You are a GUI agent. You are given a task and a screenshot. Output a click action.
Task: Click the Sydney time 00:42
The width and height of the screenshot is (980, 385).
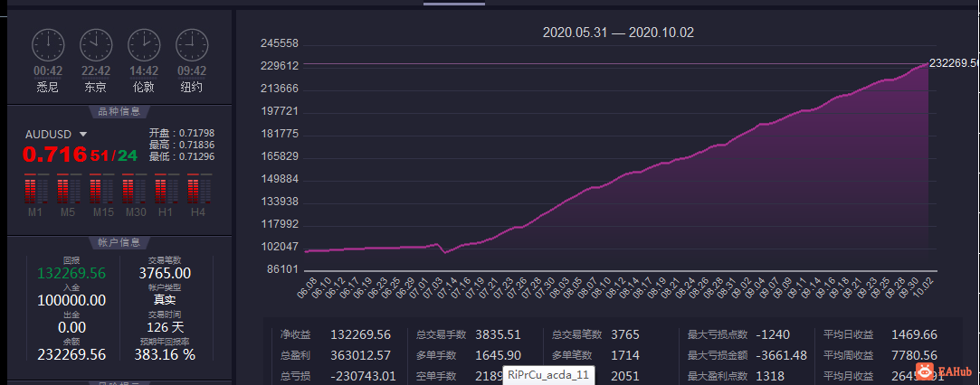coord(48,71)
